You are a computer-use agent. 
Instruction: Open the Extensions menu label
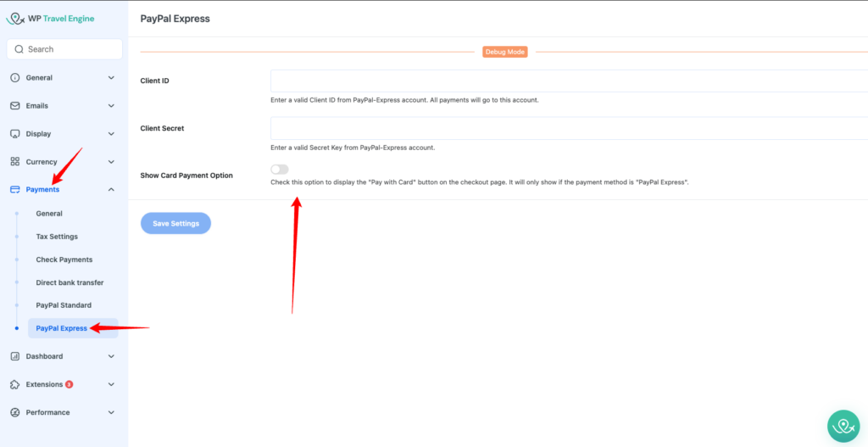pos(44,384)
